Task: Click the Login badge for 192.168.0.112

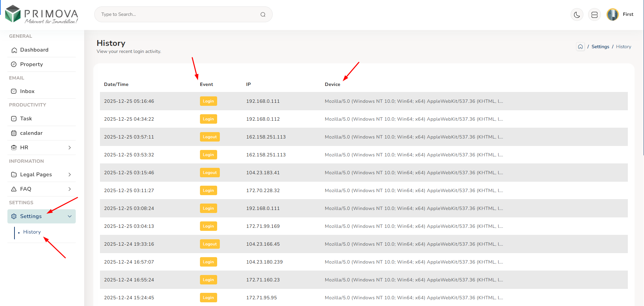Action: click(208, 119)
